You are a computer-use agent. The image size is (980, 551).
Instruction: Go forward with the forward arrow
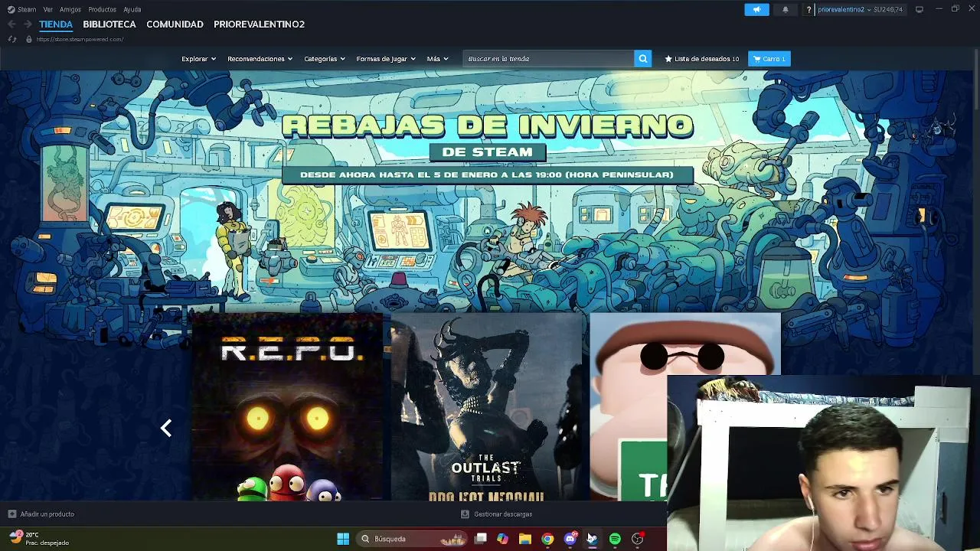tap(27, 24)
